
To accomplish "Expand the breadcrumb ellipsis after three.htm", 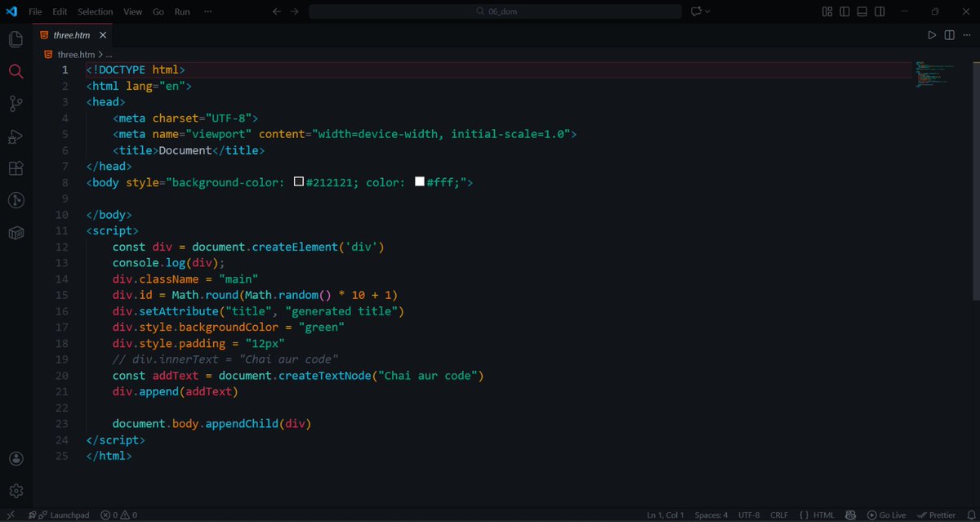I will tap(109, 54).
